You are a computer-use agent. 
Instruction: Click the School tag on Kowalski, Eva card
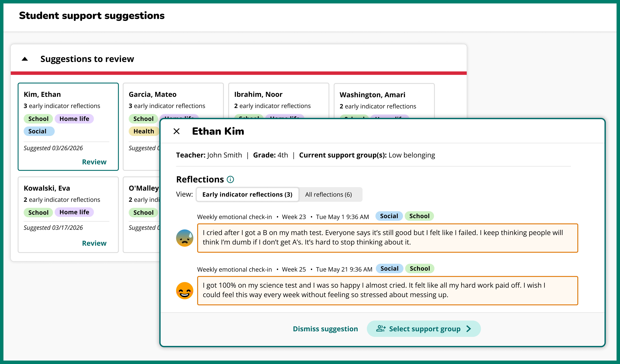point(38,213)
